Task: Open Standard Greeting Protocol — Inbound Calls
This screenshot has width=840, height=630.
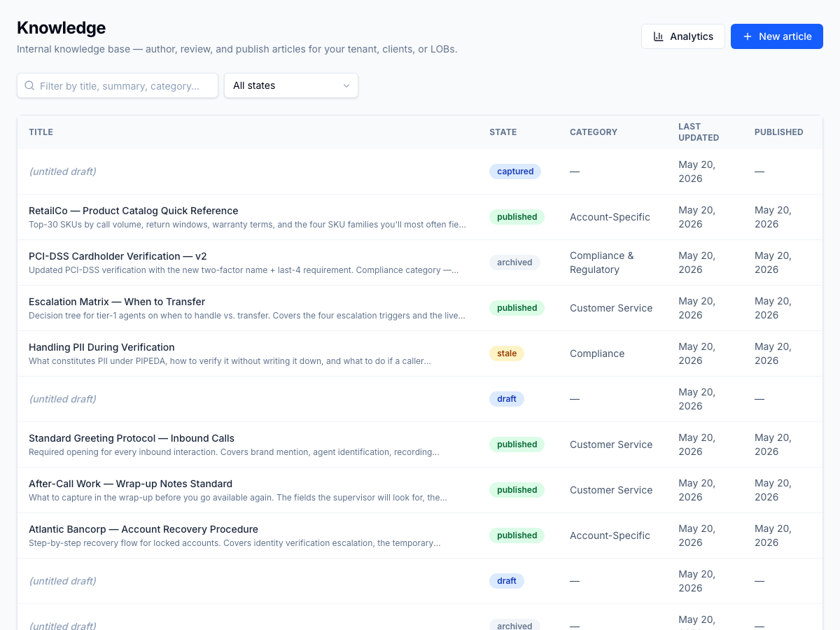Action: [132, 438]
